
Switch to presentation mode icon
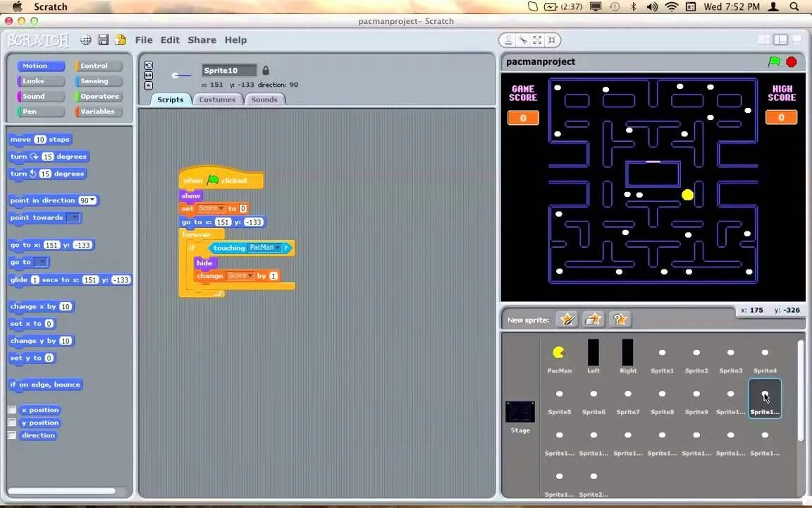point(798,40)
